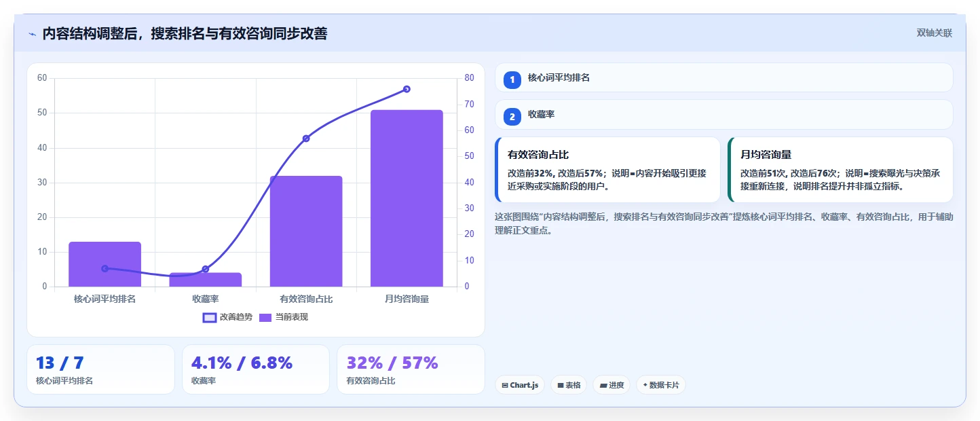Click the icon on the Chart.js tag
This screenshot has width=980, height=421.
[x=505, y=386]
